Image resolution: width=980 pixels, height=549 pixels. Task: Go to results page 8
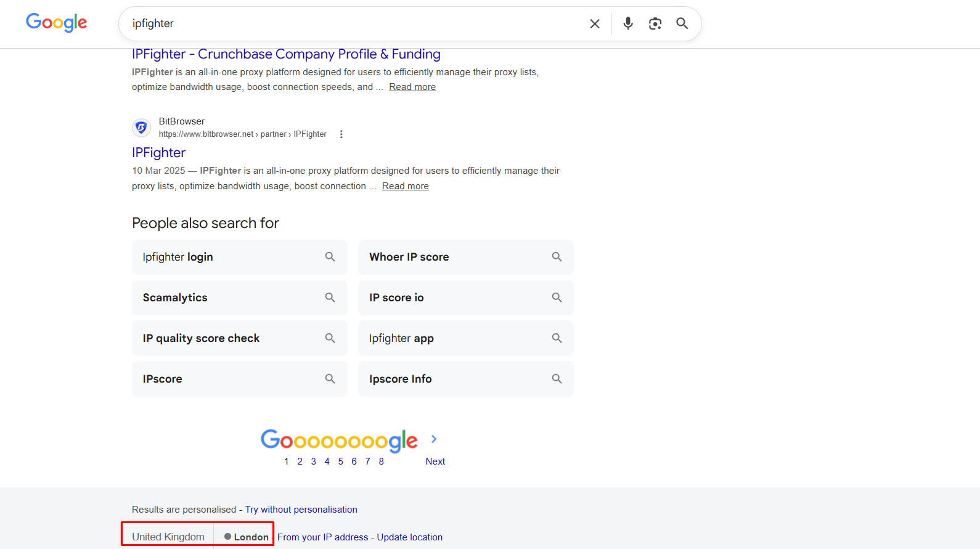(x=382, y=462)
